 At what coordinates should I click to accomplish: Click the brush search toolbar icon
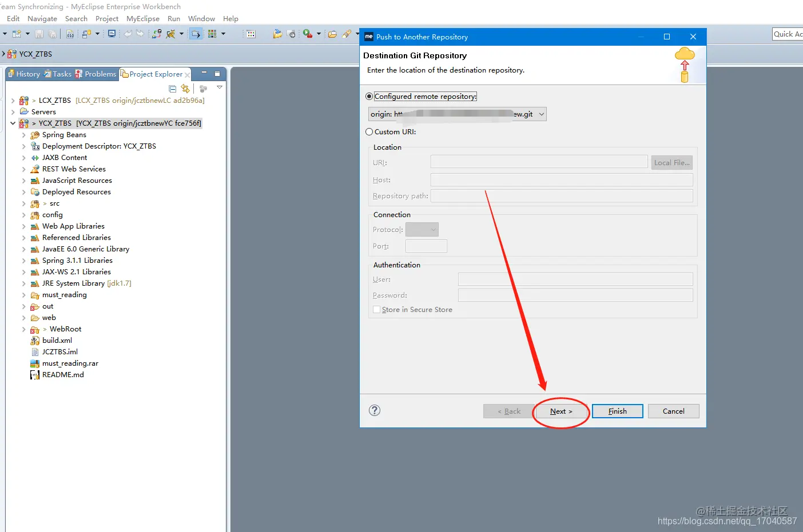347,34
